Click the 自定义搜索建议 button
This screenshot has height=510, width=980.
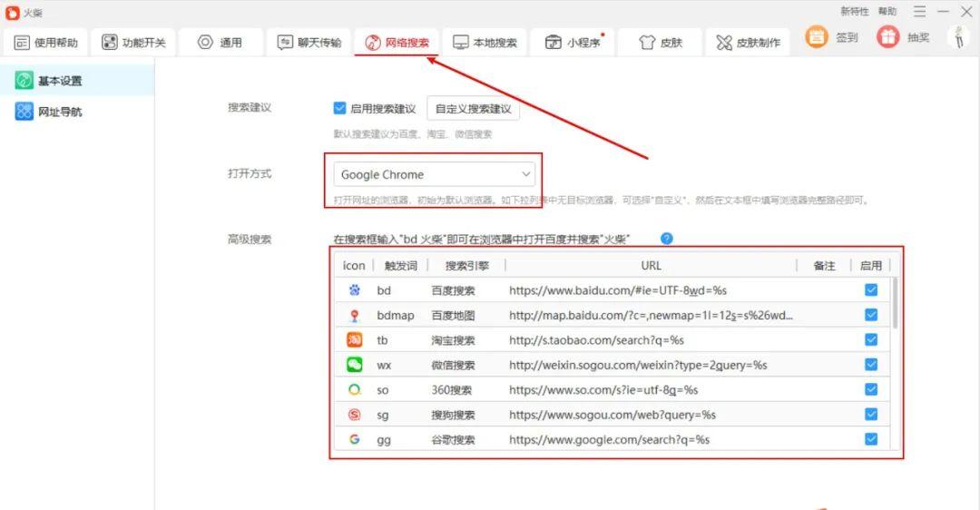point(473,109)
